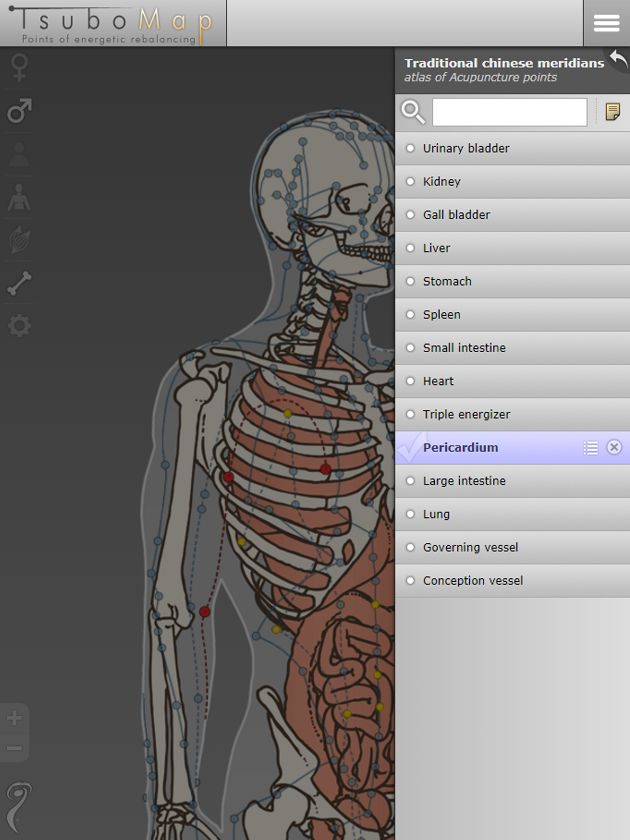The width and height of the screenshot is (630, 840).
Task: Select the Kidney meridian radio
Action: [x=410, y=181]
